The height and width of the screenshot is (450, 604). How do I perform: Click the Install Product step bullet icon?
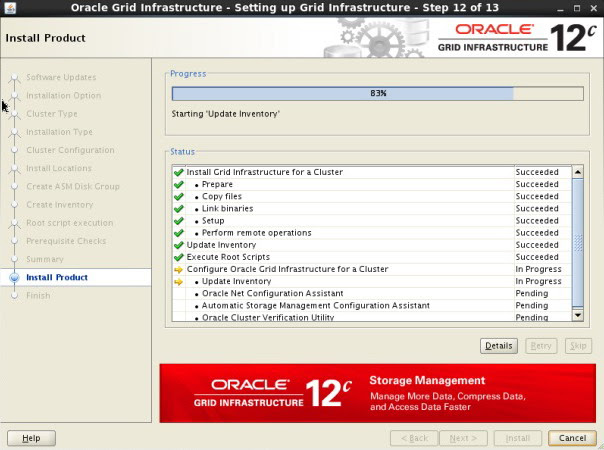14,277
